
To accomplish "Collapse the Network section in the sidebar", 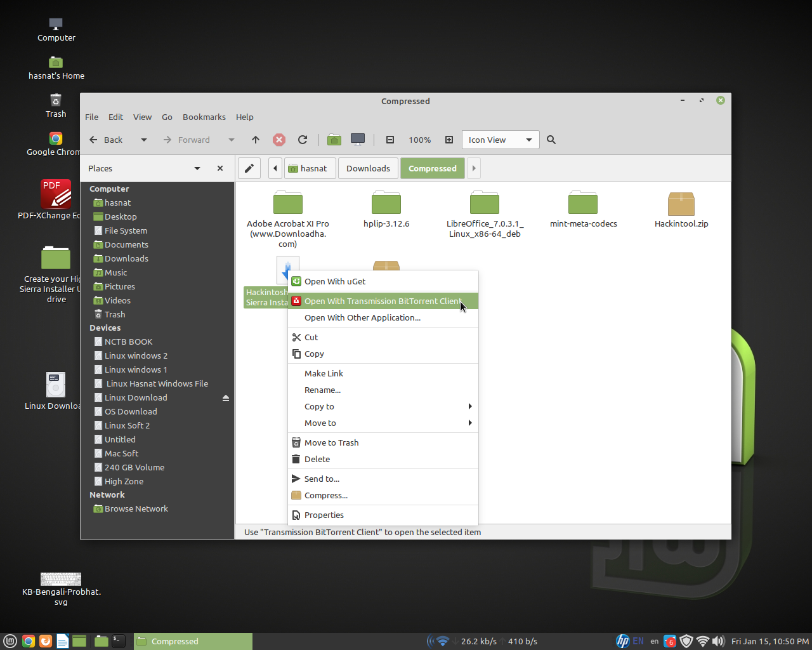I will pyautogui.click(x=107, y=495).
